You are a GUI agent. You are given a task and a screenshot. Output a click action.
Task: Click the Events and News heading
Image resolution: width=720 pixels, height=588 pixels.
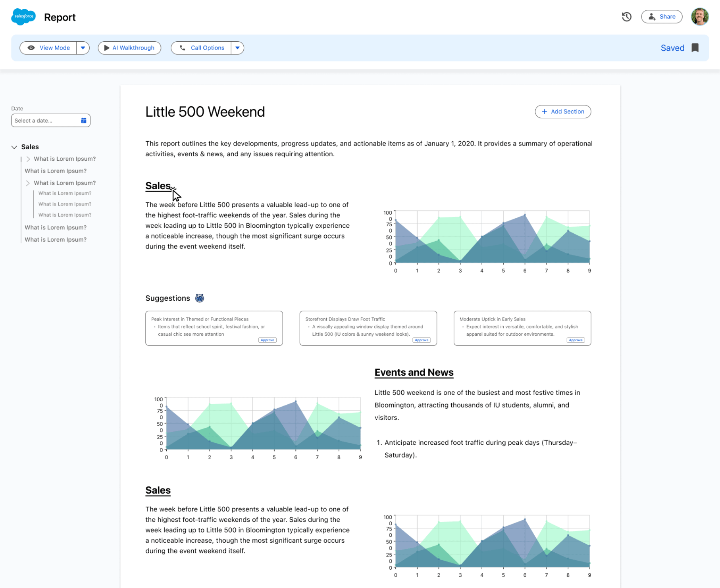tap(414, 373)
